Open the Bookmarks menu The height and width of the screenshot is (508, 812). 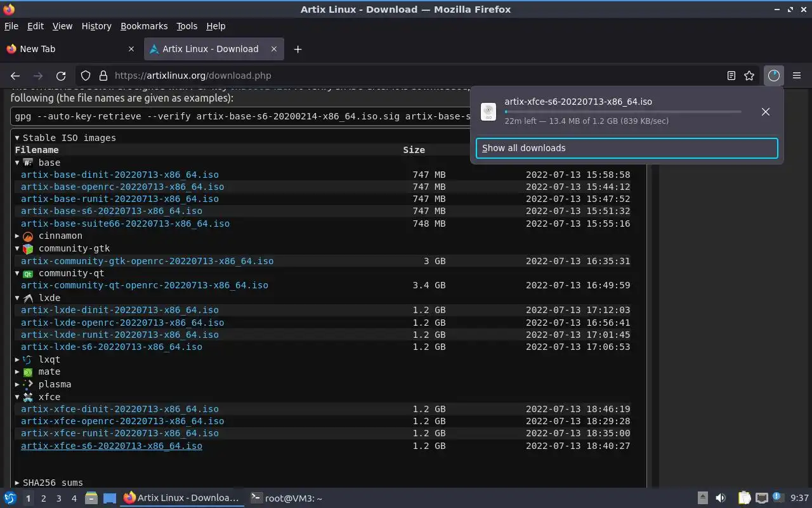click(144, 26)
